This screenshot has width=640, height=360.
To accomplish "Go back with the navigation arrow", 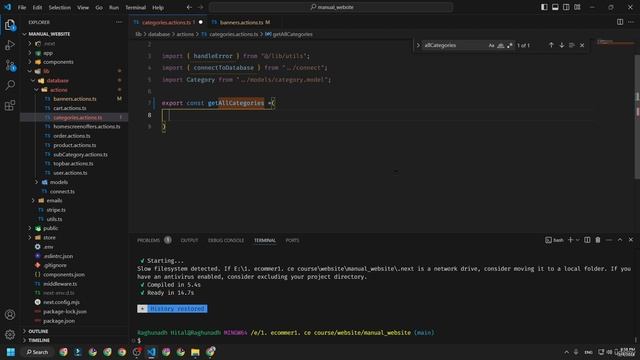I will coord(189,7).
